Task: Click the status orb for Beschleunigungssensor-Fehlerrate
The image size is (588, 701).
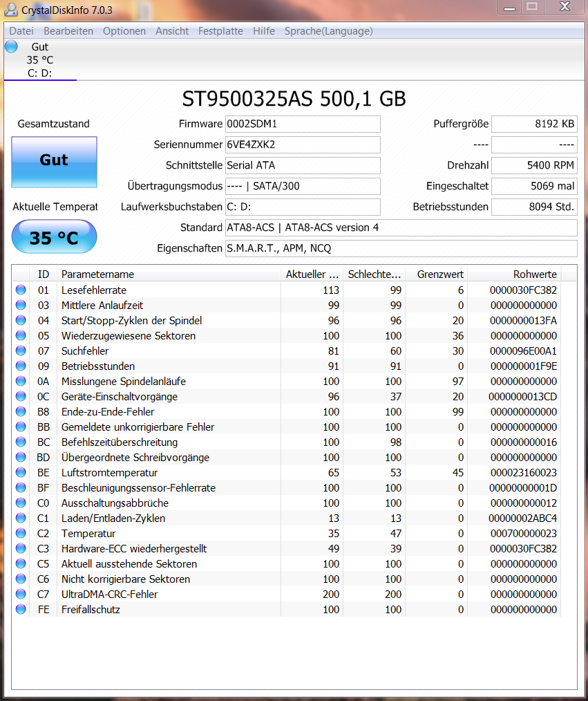Action: [x=21, y=487]
